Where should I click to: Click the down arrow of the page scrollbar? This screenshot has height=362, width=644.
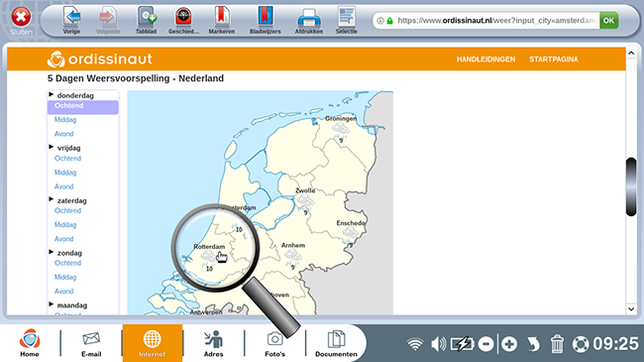click(x=631, y=309)
